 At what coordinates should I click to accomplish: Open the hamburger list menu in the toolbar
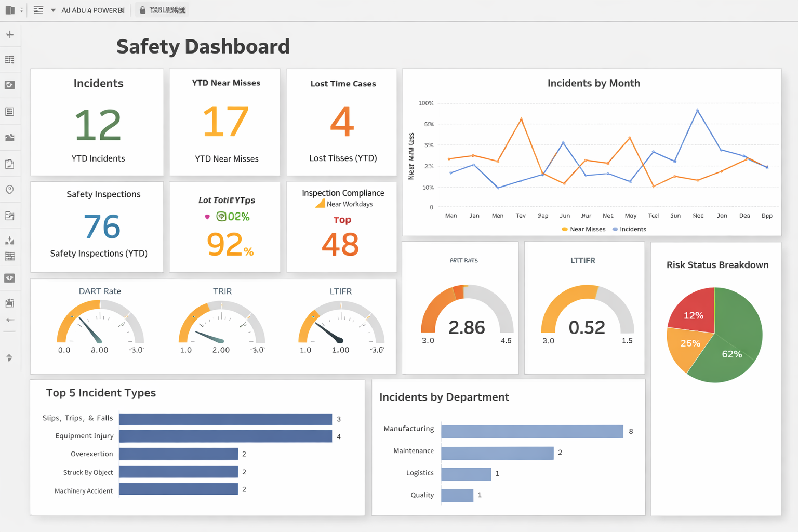(x=38, y=9)
